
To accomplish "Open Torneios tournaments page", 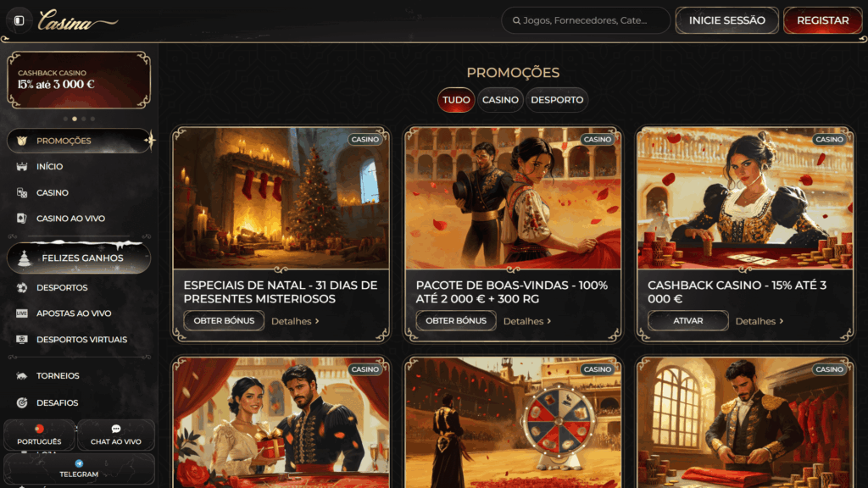I will point(57,376).
